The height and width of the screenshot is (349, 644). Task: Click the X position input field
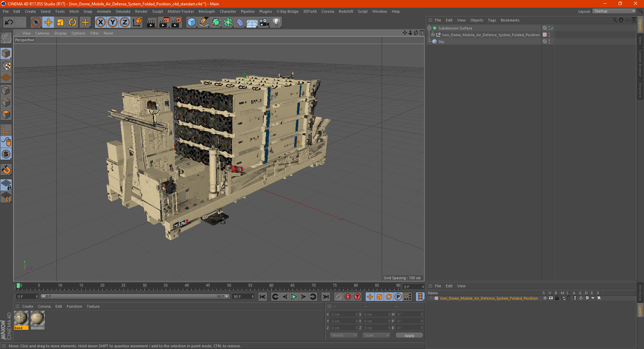coord(344,314)
